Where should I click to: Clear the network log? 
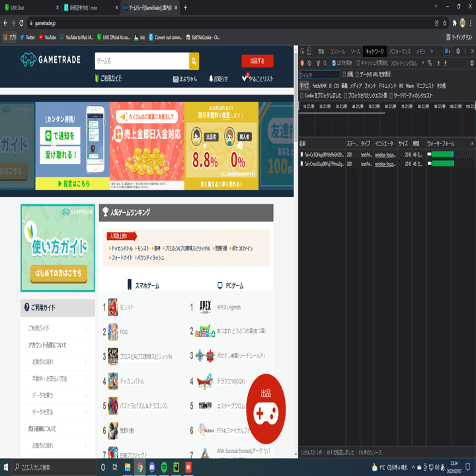tap(309, 63)
